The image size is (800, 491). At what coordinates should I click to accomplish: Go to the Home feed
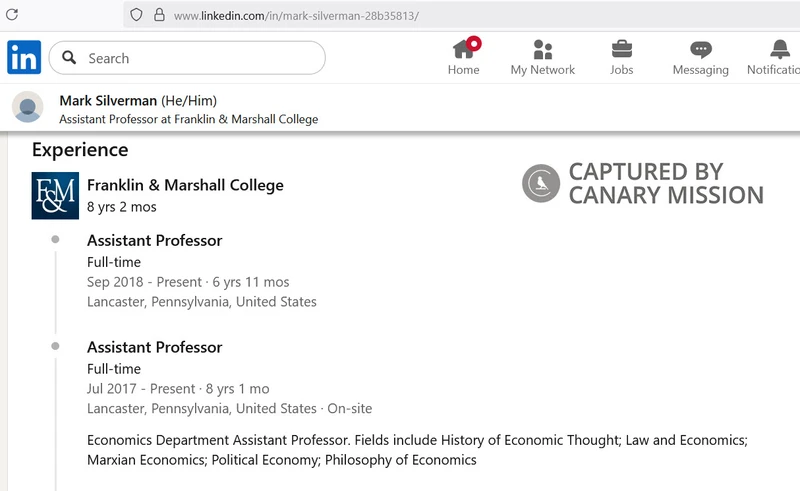[463, 57]
